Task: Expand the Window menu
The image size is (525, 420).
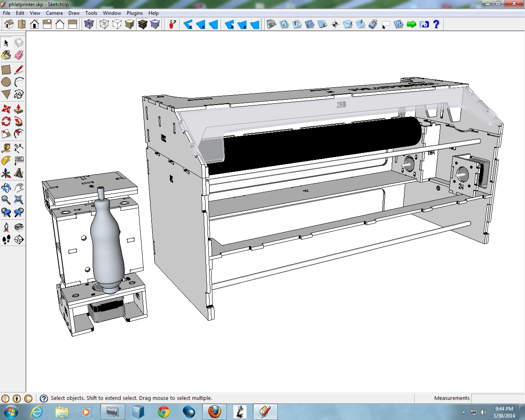Action: point(112,13)
